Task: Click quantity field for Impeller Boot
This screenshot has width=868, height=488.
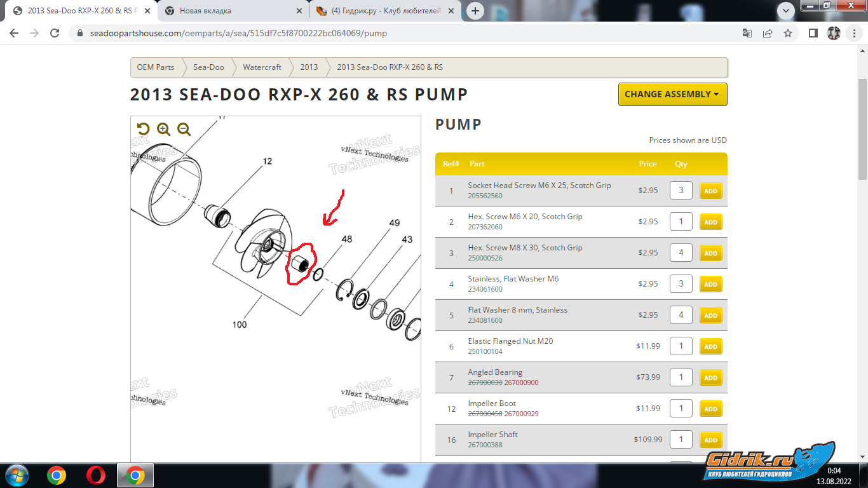Action: pyautogui.click(x=681, y=408)
